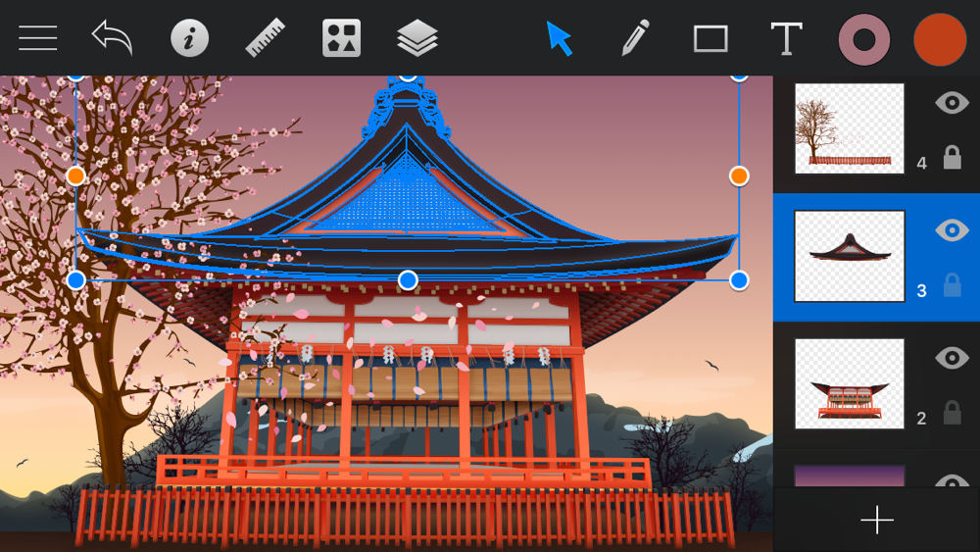Click the bottom-left blue selection handle
This screenshot has height=552, width=980.
click(x=75, y=280)
